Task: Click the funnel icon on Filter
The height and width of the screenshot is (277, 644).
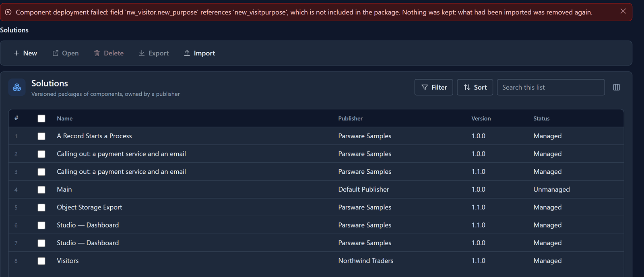Action: 424,87
